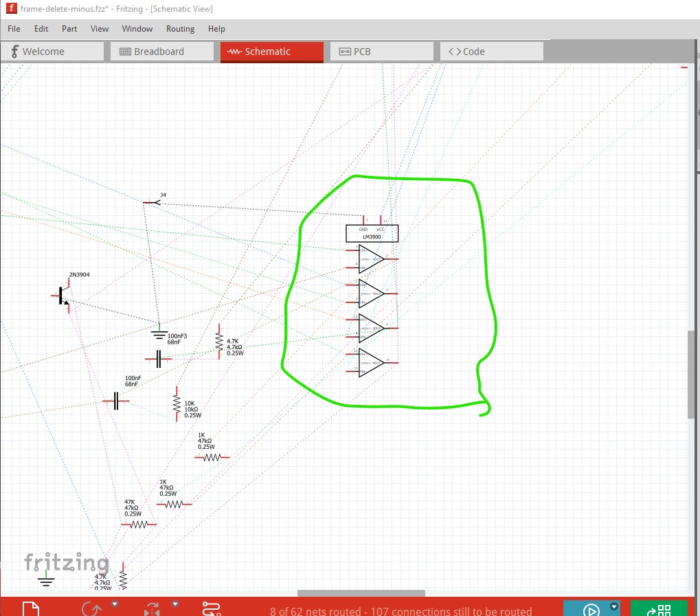Click the Add a note icon

point(30,609)
